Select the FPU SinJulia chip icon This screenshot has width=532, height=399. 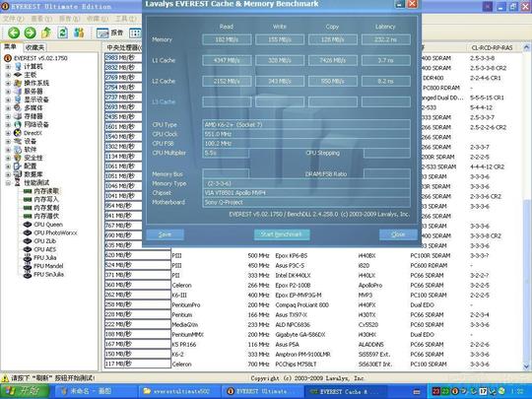coord(28,274)
